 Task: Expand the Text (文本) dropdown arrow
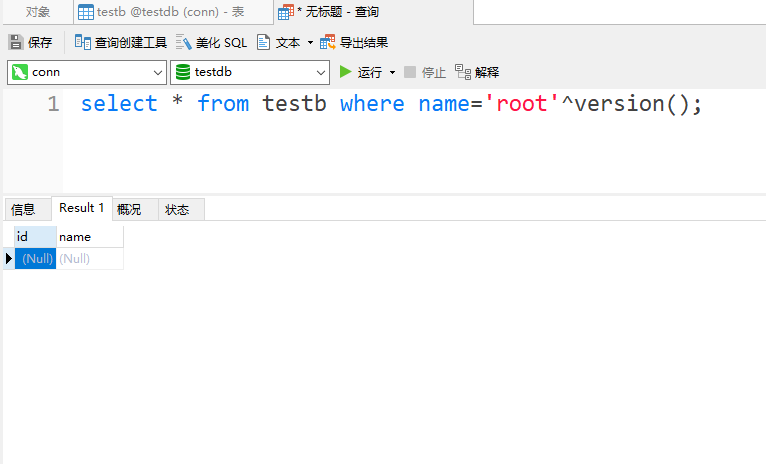310,42
